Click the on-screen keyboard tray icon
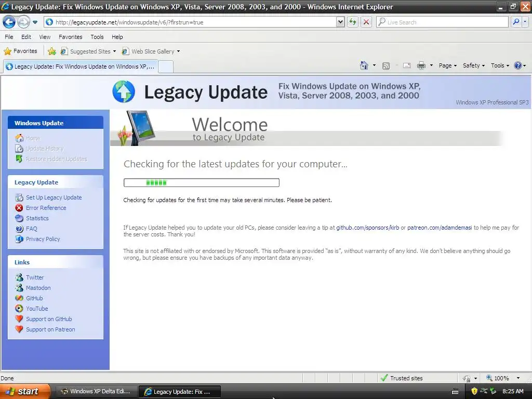Viewport: 532px width, 399px height. pos(455,392)
